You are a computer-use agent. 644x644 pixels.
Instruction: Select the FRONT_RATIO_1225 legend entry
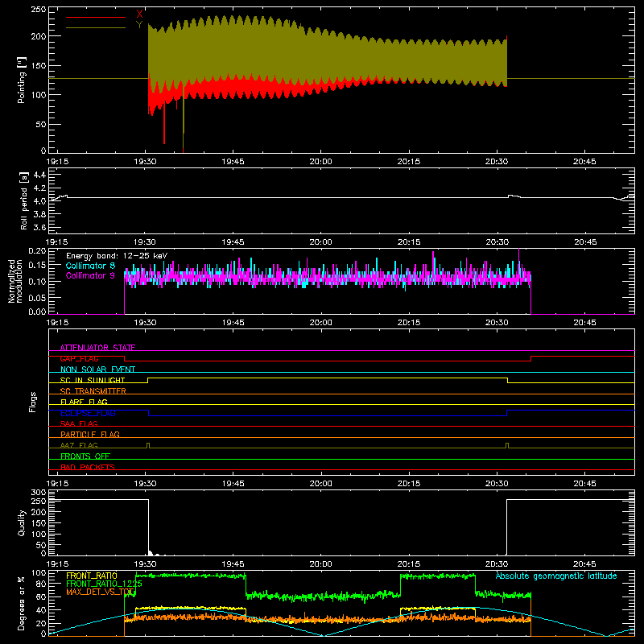[x=104, y=584]
